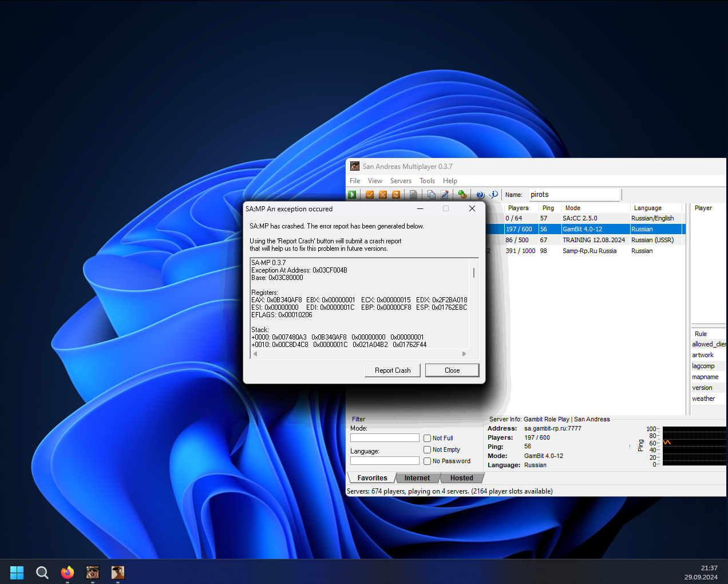Check the No Password filter option
728x584 pixels.
(x=427, y=461)
